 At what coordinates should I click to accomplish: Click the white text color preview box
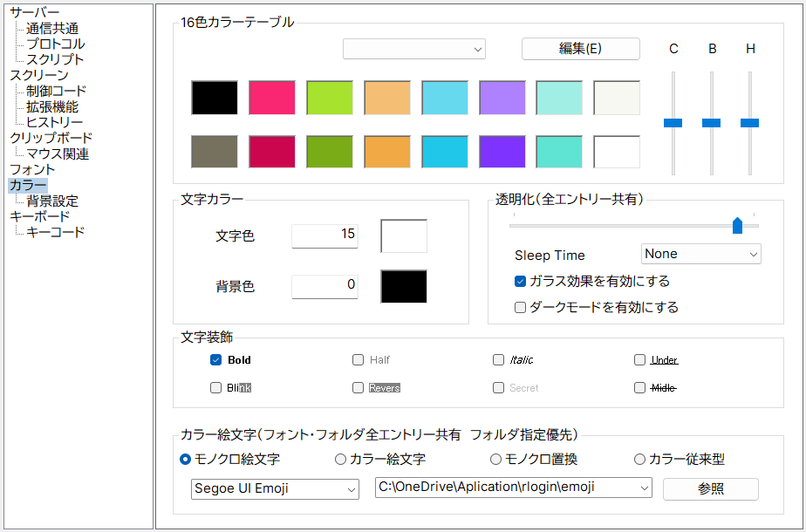click(x=404, y=235)
